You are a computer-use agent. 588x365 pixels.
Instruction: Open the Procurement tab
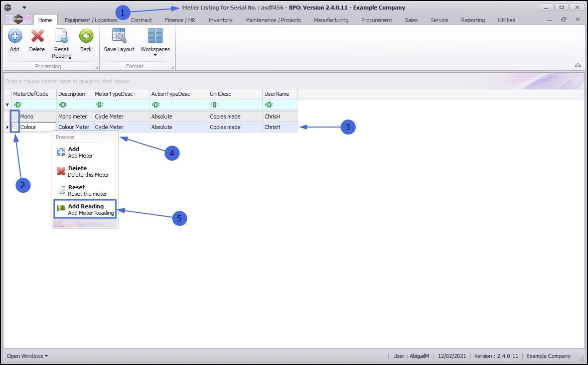[x=377, y=20]
